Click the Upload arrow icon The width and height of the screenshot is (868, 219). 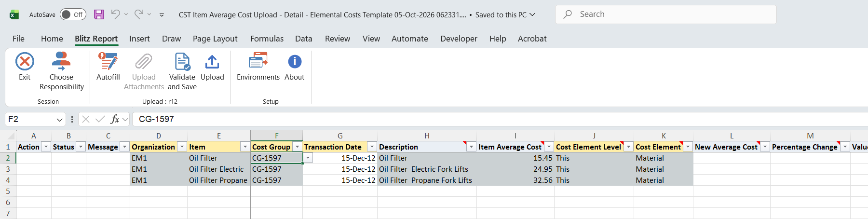click(x=212, y=62)
